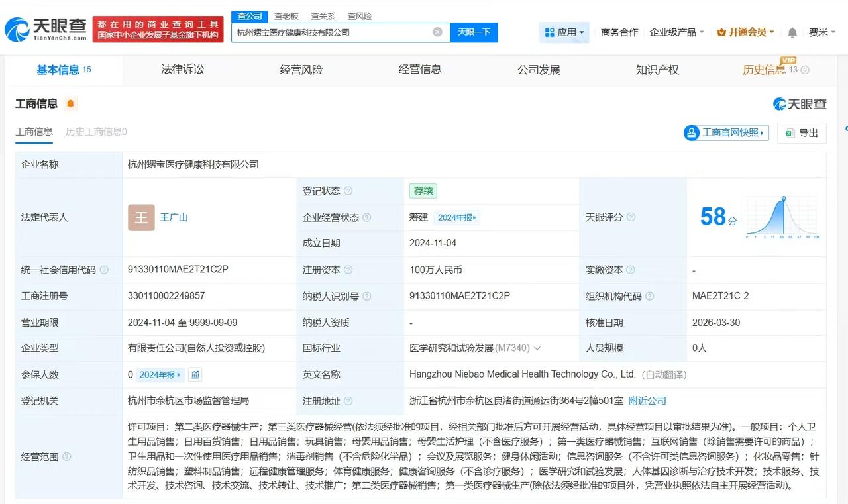Click help icon next to 注册资本
The width and height of the screenshot is (848, 504).
[x=348, y=270]
